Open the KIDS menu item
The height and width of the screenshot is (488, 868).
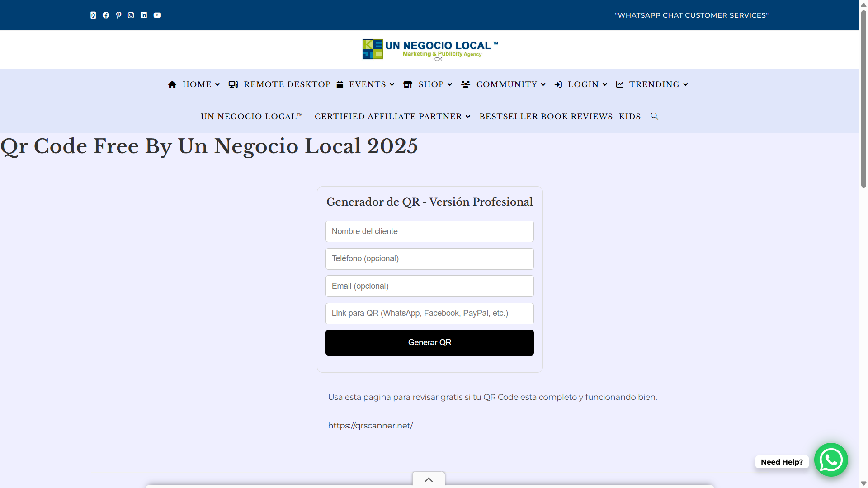(629, 116)
